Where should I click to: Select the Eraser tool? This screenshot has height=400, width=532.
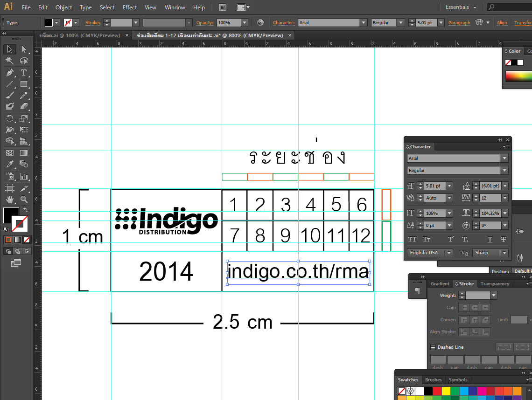[24, 107]
